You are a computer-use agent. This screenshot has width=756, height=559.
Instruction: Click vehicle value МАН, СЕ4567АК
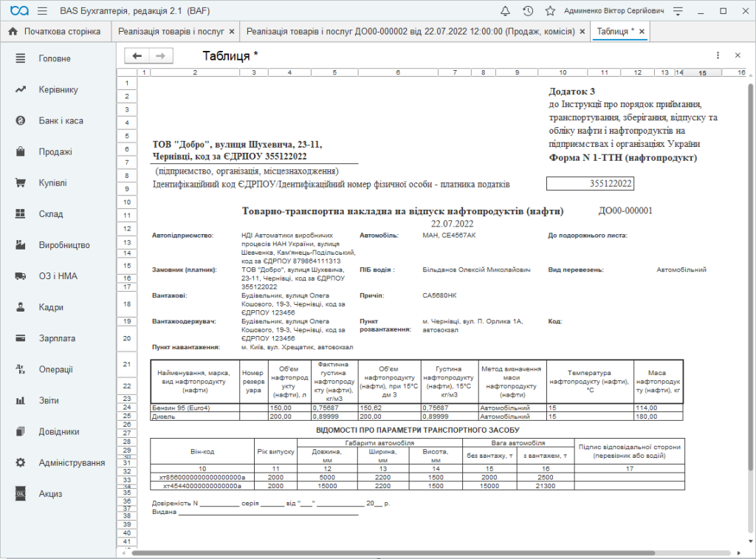449,236
